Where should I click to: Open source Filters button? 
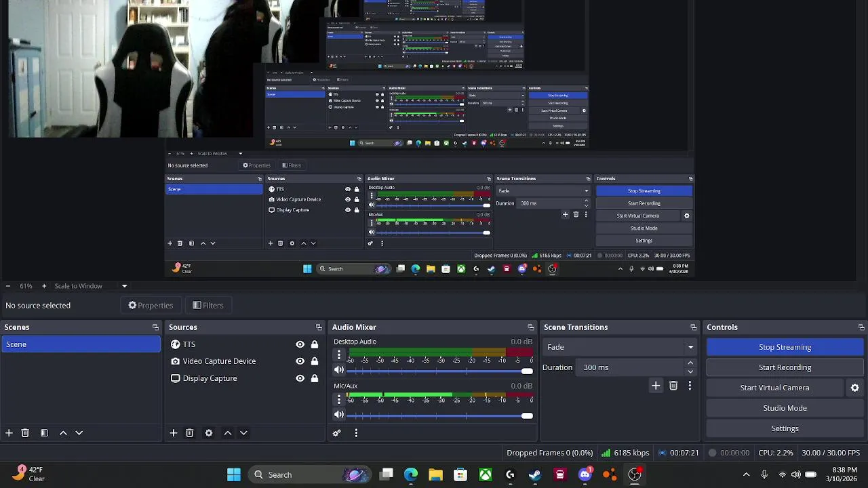208,306
